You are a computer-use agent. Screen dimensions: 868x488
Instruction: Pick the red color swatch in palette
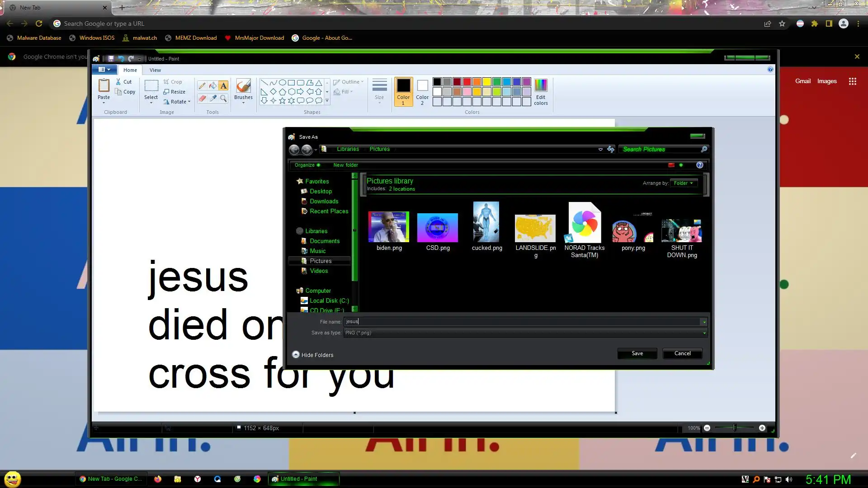point(467,82)
